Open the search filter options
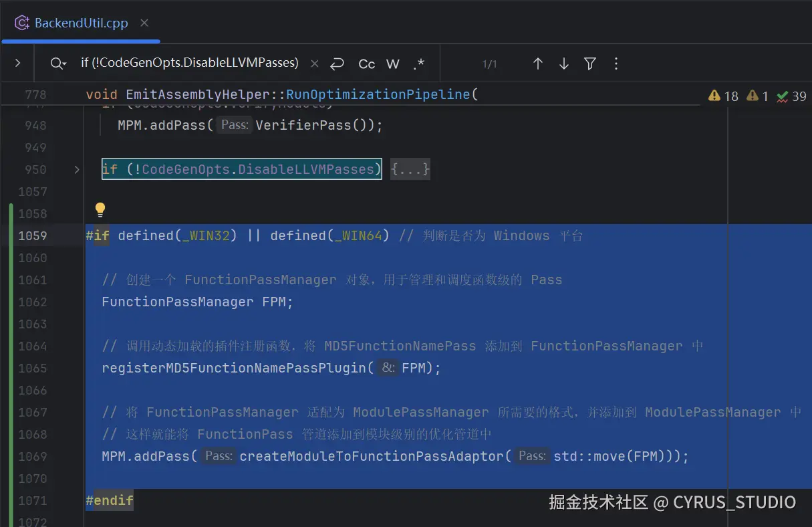Viewport: 812px width, 527px height. pos(590,64)
